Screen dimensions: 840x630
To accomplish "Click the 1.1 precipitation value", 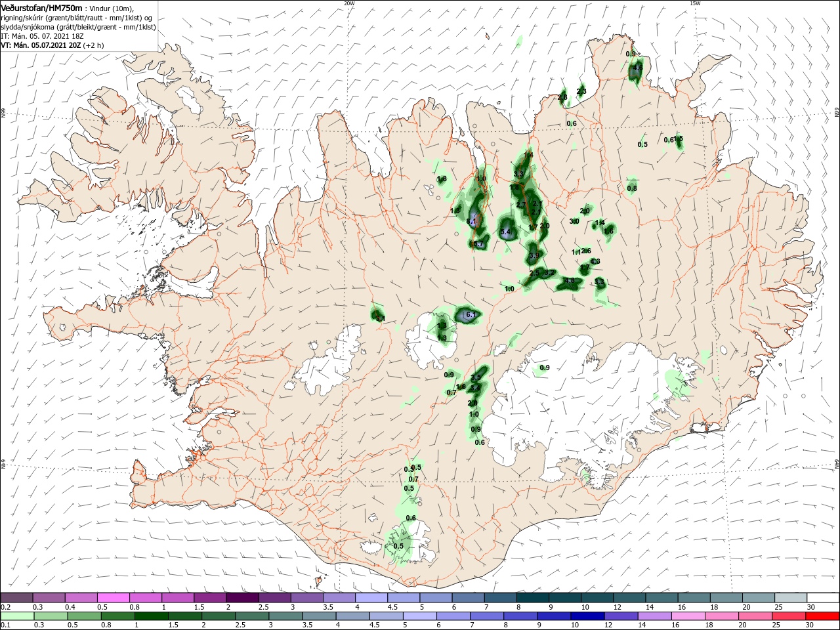I will [577, 252].
